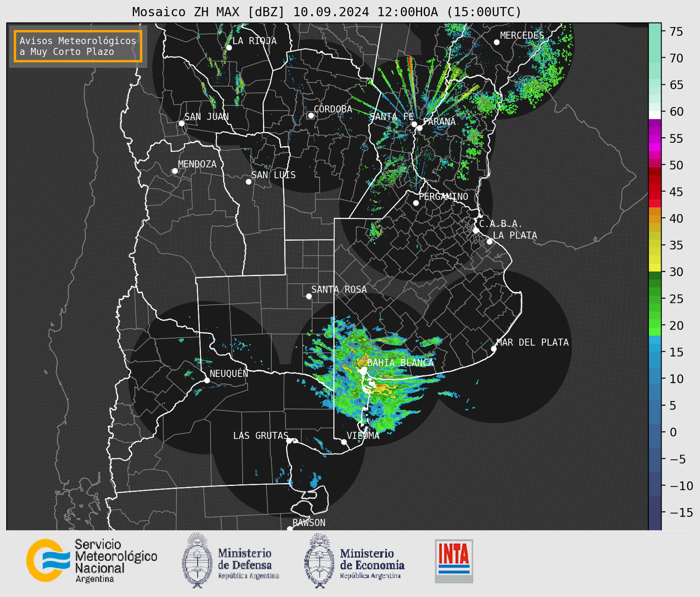
Task: Click the CÓRDOBA label text
Action: [x=333, y=109]
